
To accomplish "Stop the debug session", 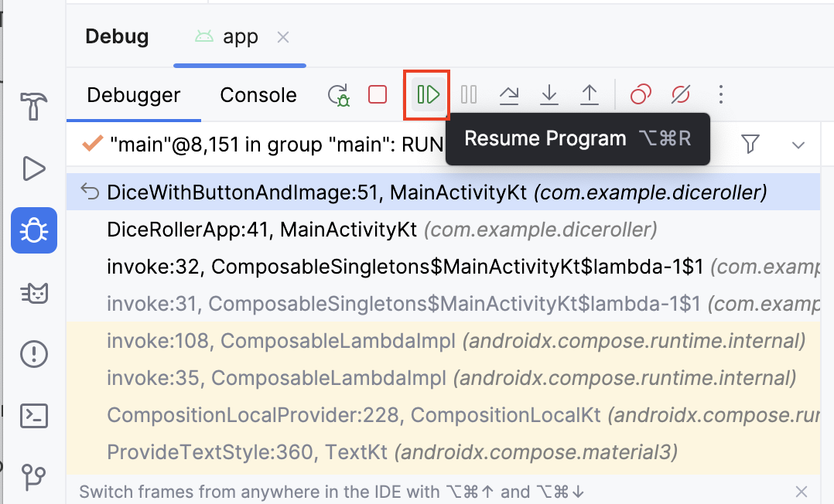I will coord(378,95).
